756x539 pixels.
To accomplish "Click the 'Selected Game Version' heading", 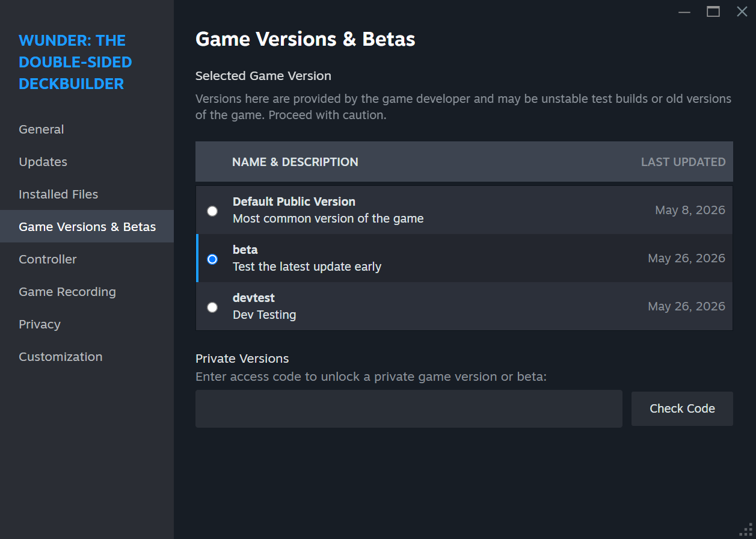I will 263,76.
